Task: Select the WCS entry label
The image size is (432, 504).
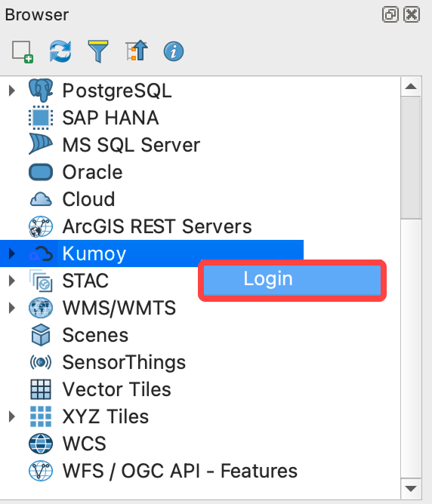Action: (84, 444)
